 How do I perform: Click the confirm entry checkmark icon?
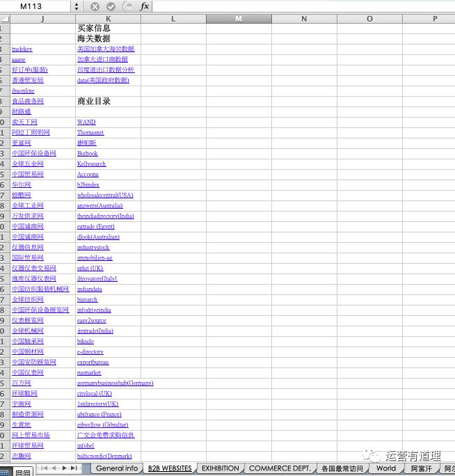click(111, 6)
